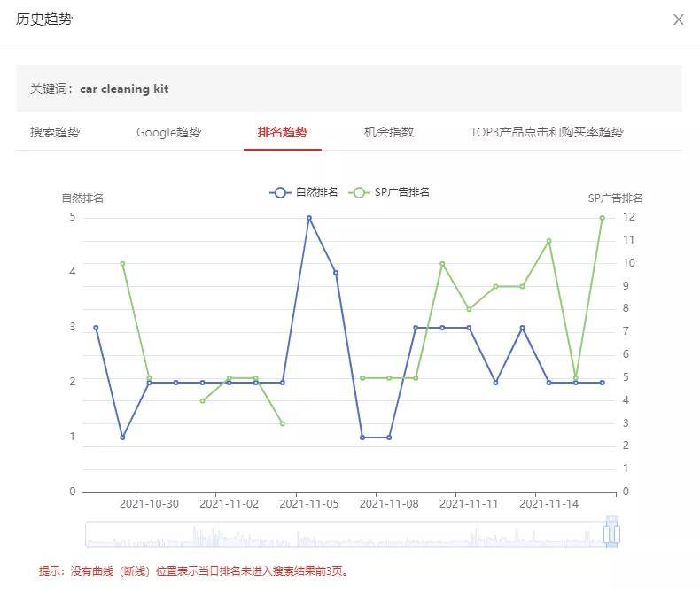Screen dimensions: 700x589
Task: Click the keyword text car cleaning kit
Action: [x=124, y=89]
